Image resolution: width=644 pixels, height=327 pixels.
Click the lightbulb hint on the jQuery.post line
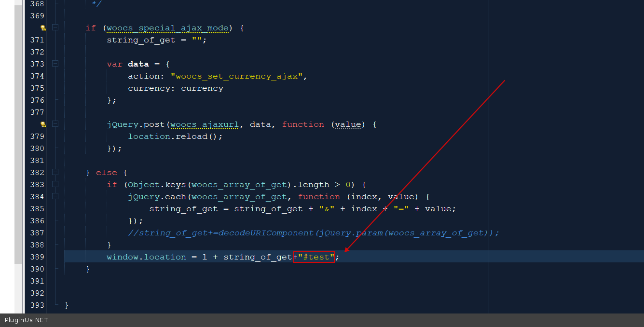pos(43,124)
